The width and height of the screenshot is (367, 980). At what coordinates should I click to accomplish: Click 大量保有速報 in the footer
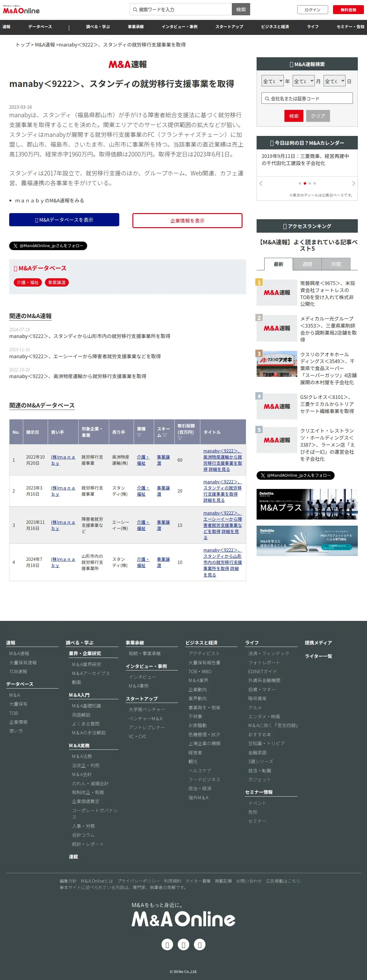(23, 663)
